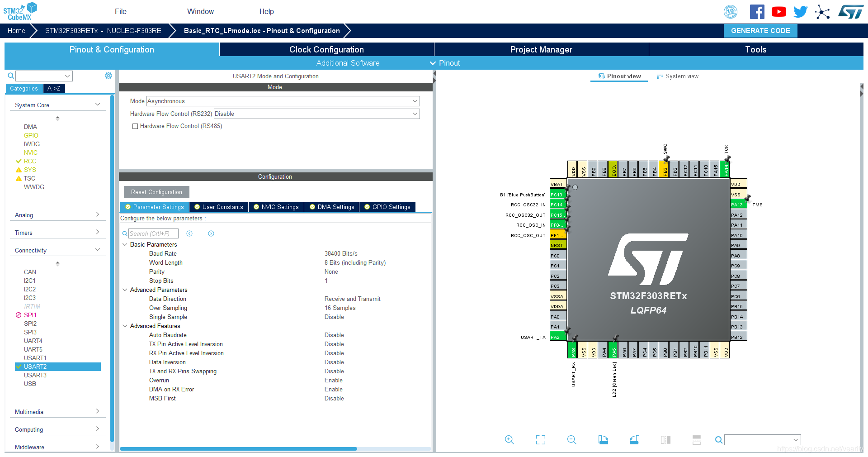Viewport: 868px width, 457px height.
Task: Go to next parameter search result
Action: click(211, 233)
